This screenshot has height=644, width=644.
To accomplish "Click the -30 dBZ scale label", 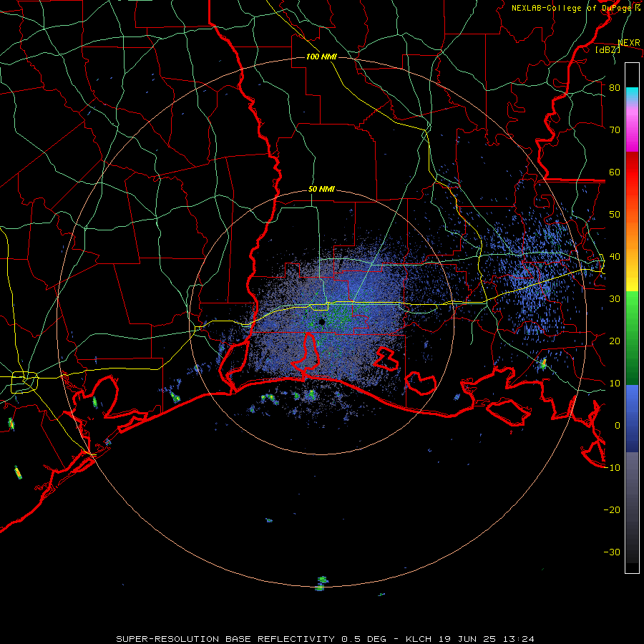I will 612,552.
